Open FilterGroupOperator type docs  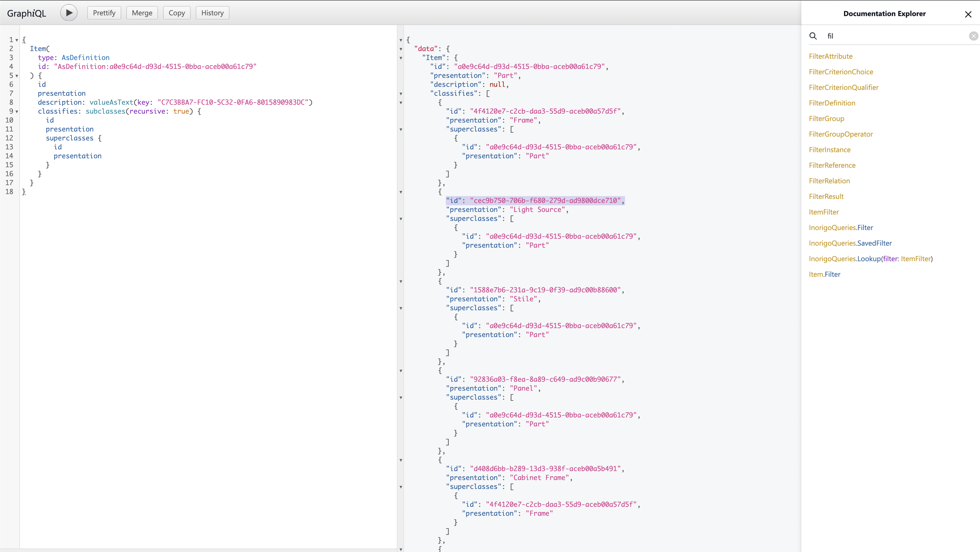(x=841, y=134)
